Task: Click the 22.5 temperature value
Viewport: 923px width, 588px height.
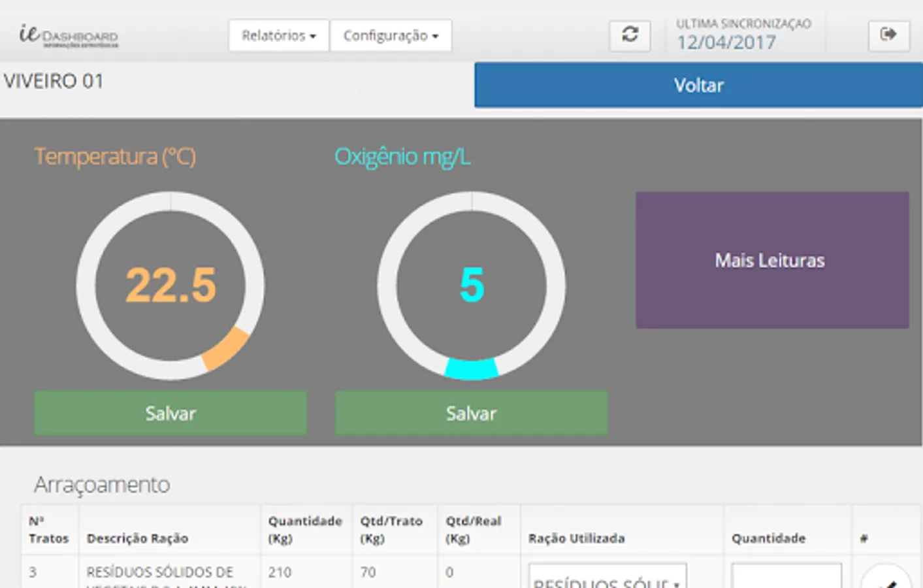Action: pyautogui.click(x=170, y=286)
